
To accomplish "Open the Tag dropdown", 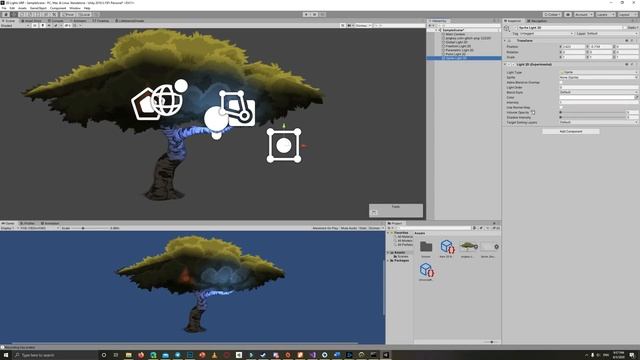I will click(546, 33).
